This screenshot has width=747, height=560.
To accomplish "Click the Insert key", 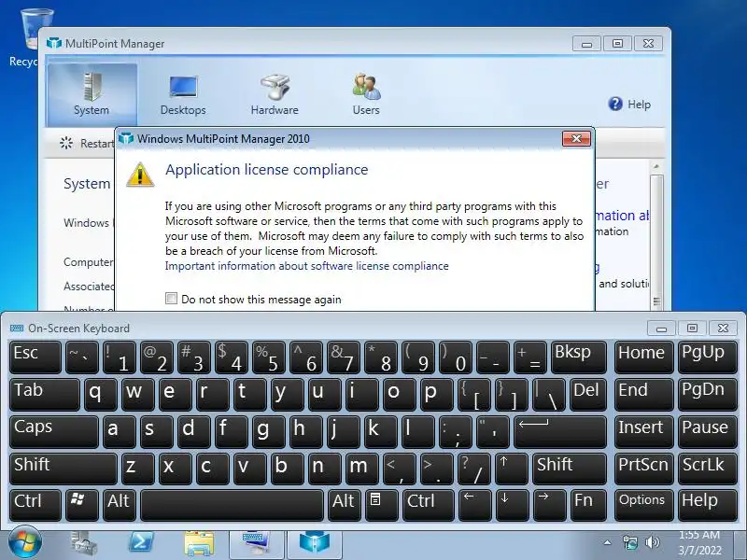I will (x=643, y=431).
